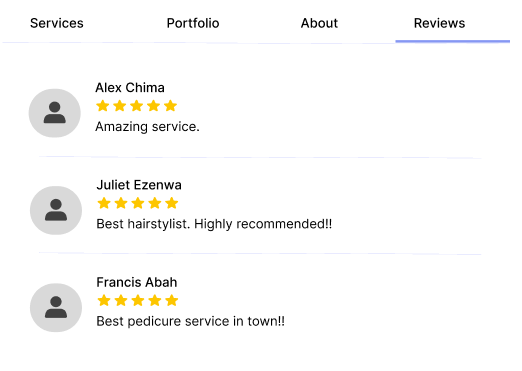
Task: Select the 'Best pedicure service in town!!' review
Action: point(190,321)
